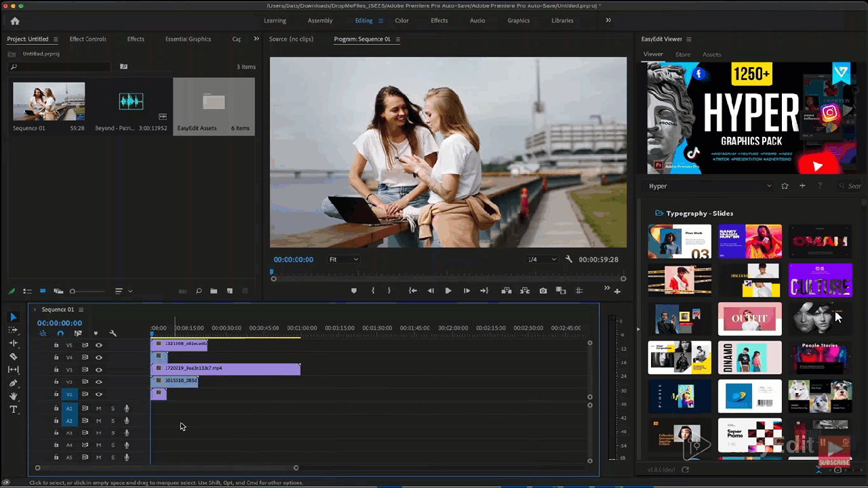Select the Selection tool
Screen dimensions: 868x488
(14, 317)
